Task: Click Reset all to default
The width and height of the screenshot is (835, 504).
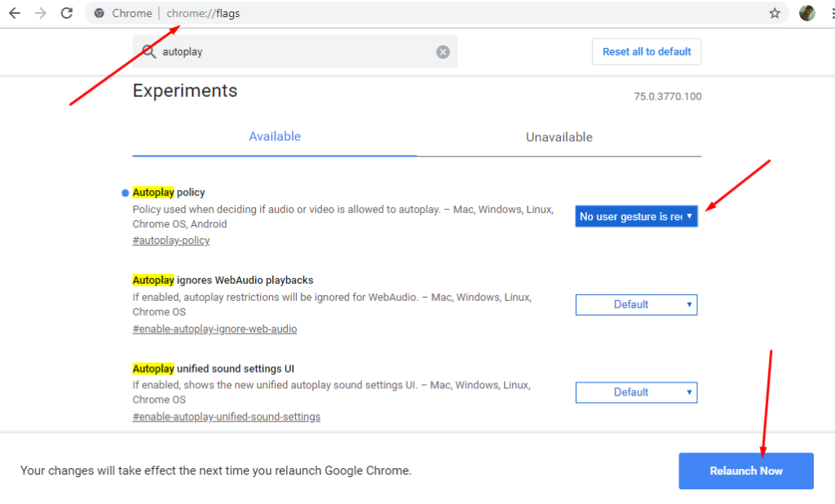Action: (x=646, y=51)
